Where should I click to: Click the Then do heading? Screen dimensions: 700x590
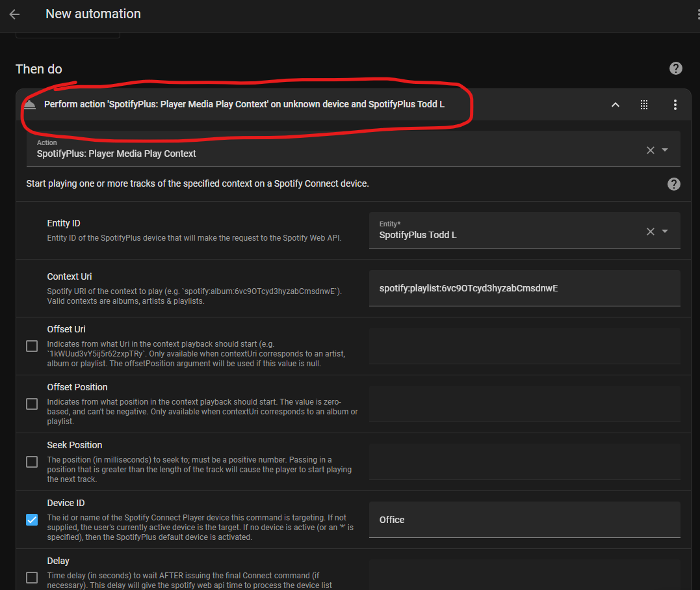[39, 69]
